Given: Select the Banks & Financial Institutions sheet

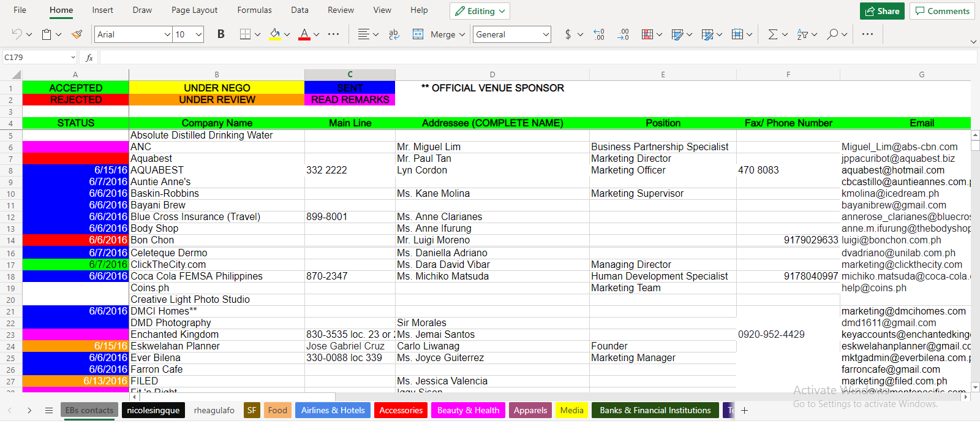Looking at the screenshot, I should pos(655,411).
